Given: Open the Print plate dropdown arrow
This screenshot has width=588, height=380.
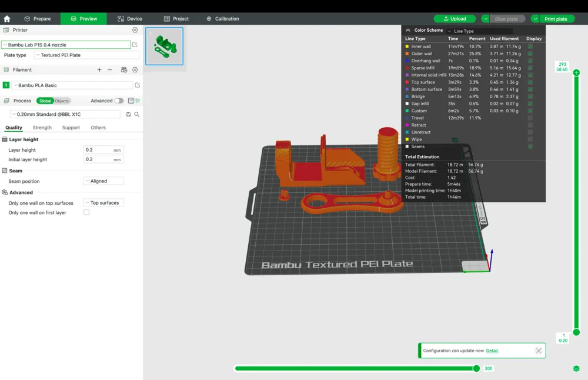Looking at the screenshot, I should click(535, 19).
